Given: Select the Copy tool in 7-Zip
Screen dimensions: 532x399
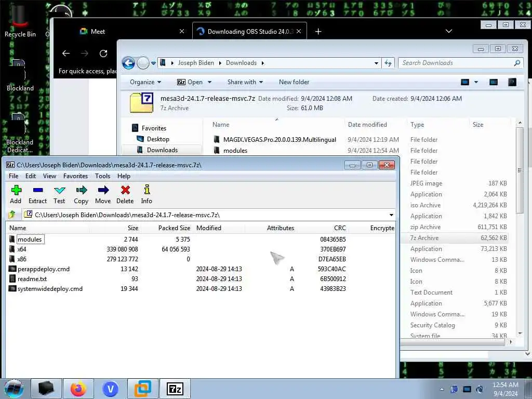Looking at the screenshot, I should tap(81, 194).
